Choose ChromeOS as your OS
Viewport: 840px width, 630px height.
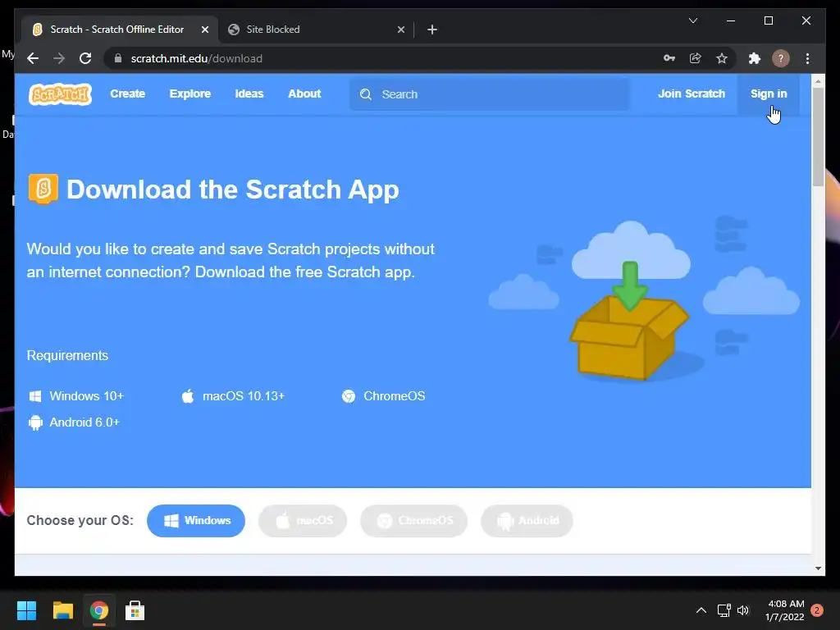[x=414, y=521]
